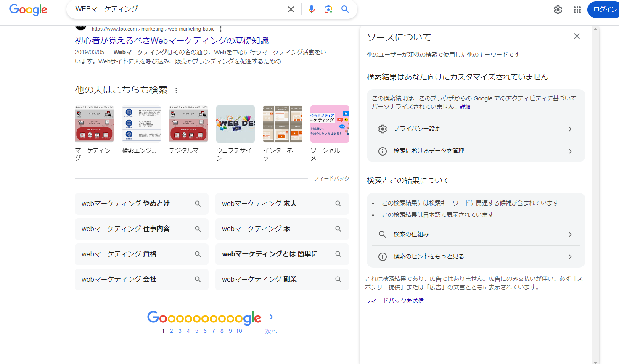Go to results page 2
The width and height of the screenshot is (619, 364).
[172, 331]
